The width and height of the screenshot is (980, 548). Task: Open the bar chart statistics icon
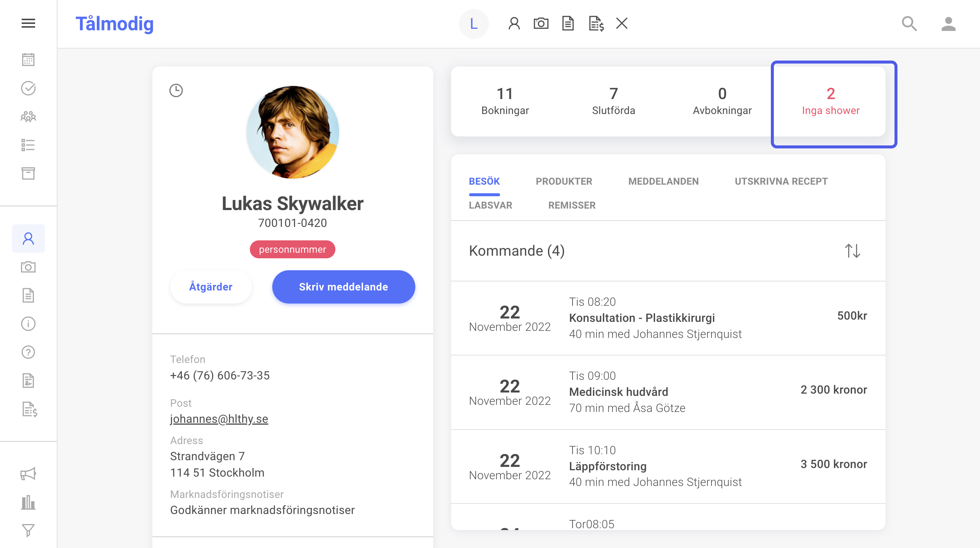tap(28, 503)
